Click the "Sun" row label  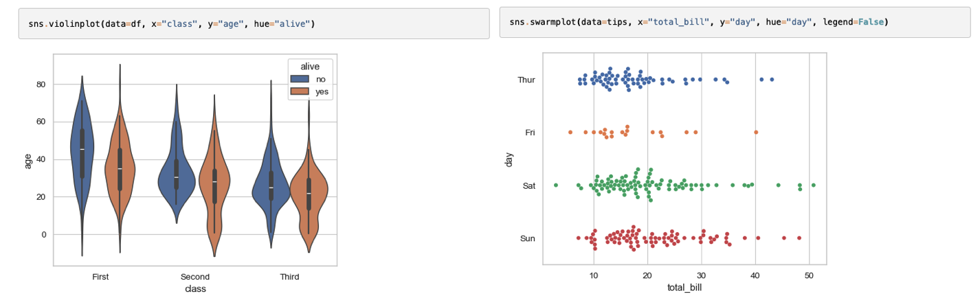(x=528, y=238)
